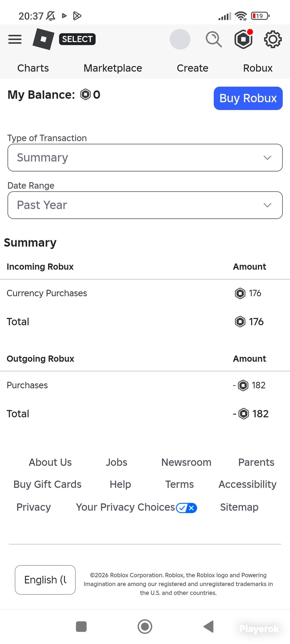Open the hamburger navigation menu
The image size is (290, 644).
pyautogui.click(x=15, y=39)
